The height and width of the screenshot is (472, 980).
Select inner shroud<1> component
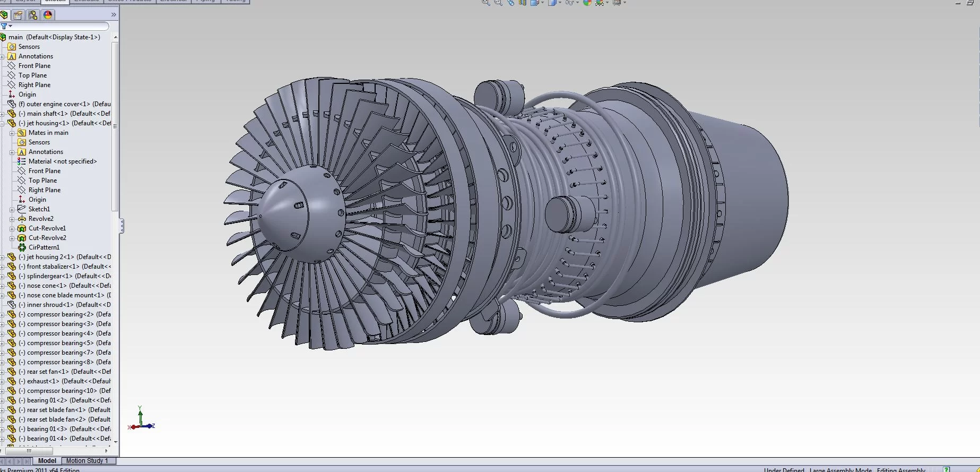coord(65,305)
